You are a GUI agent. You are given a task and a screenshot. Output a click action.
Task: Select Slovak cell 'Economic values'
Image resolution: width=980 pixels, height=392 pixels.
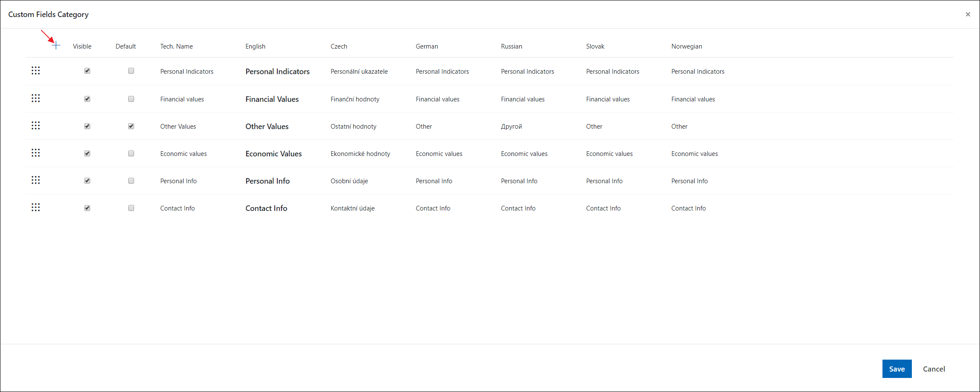pos(609,154)
